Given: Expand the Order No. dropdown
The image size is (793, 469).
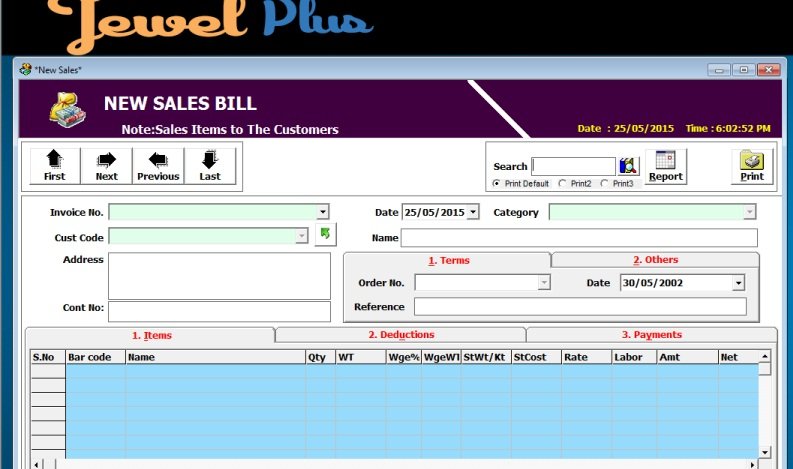Looking at the screenshot, I should point(543,283).
